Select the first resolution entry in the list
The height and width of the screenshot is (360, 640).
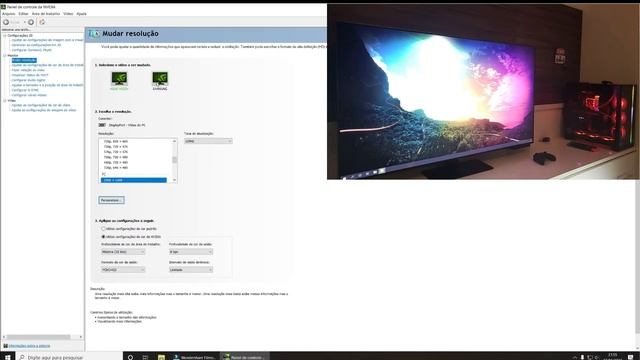[x=116, y=141]
